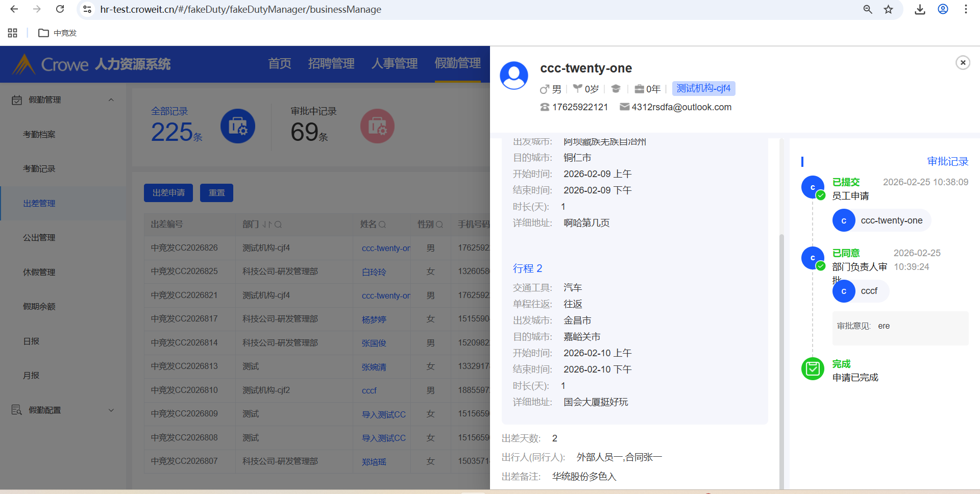Close the ccc-twenty-one detail drawer
Image resolution: width=980 pixels, height=494 pixels.
[963, 63]
